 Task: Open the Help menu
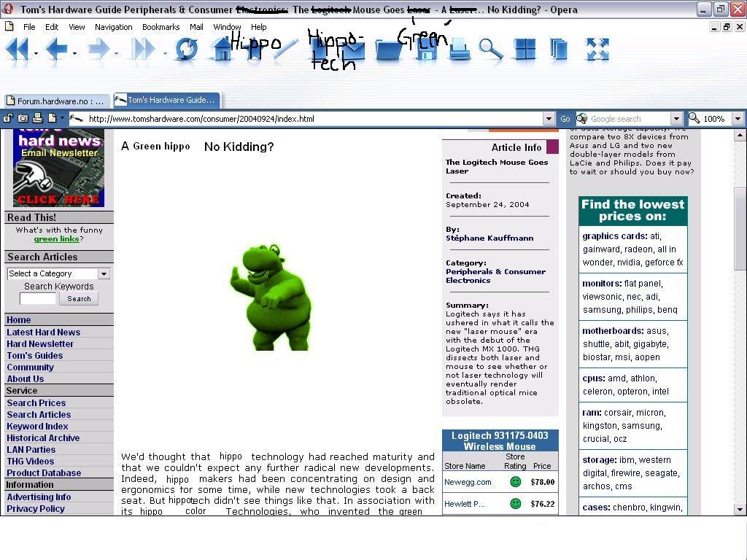click(259, 27)
